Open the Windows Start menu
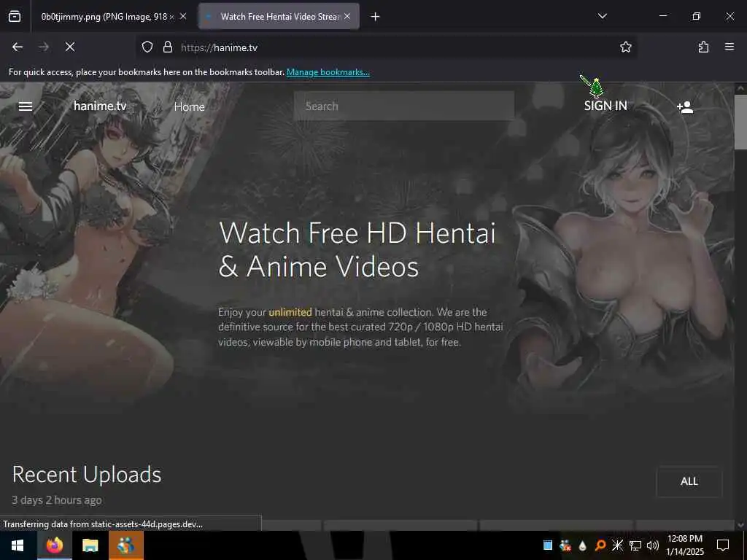The width and height of the screenshot is (747, 560). 18,545
